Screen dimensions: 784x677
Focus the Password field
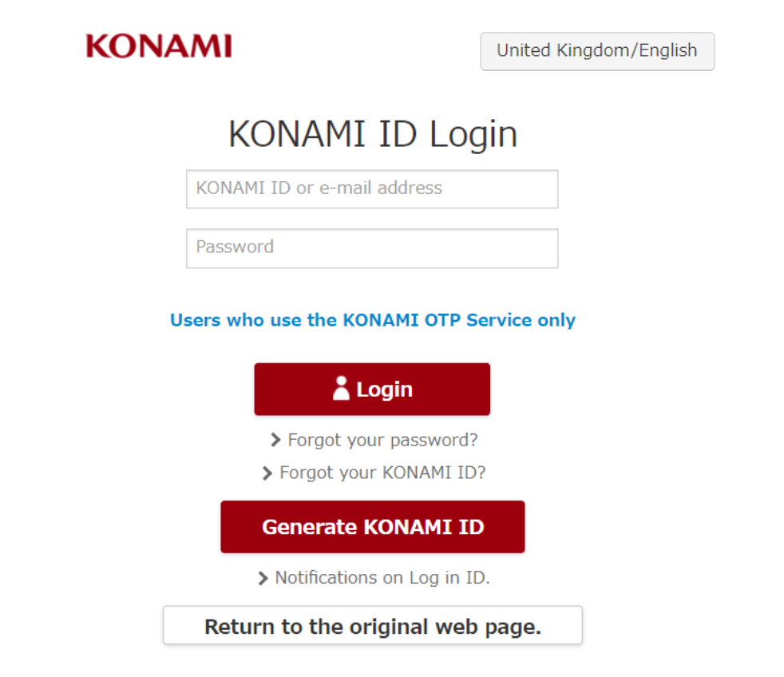pos(372,248)
